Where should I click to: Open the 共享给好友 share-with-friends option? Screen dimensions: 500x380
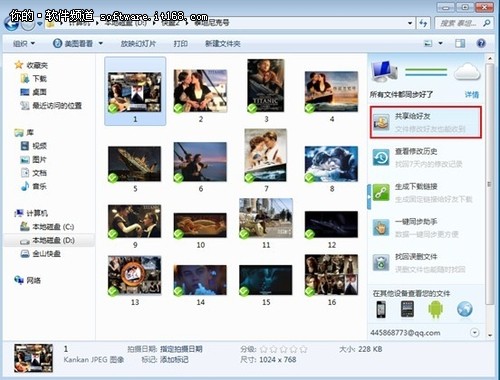coord(425,122)
